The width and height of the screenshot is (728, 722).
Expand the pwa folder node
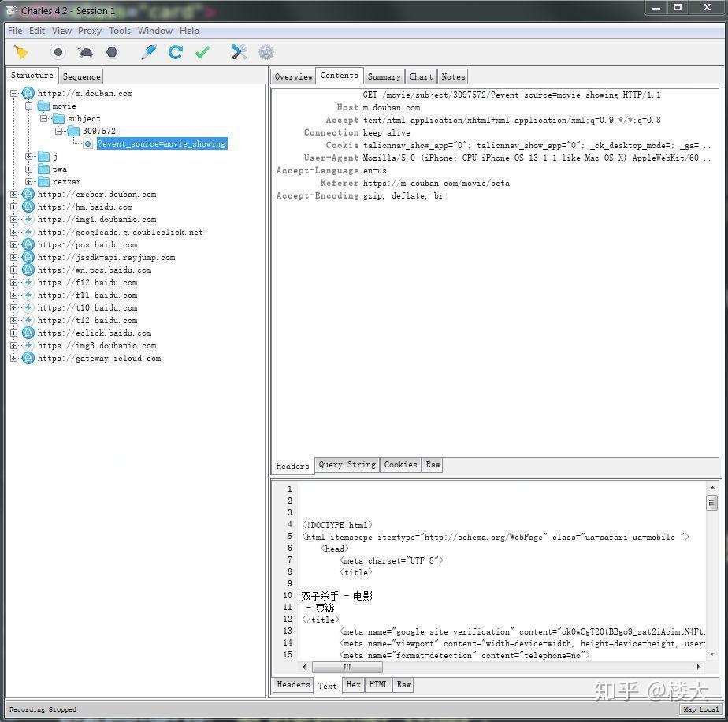point(29,169)
